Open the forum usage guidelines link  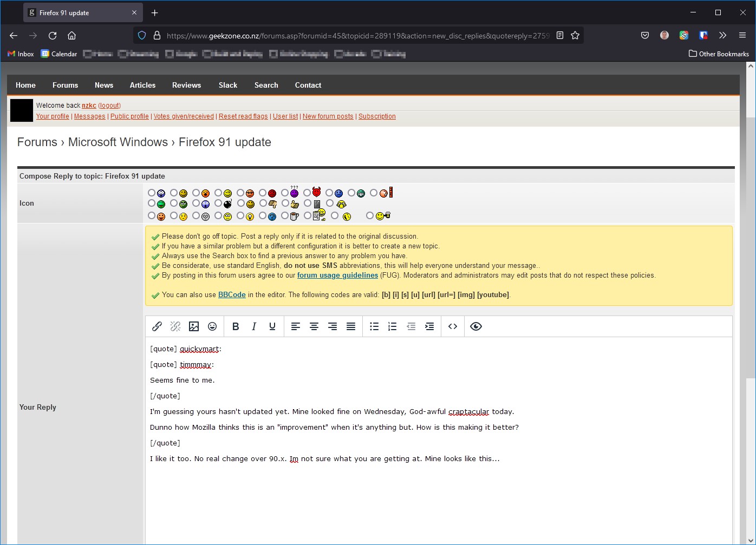[337, 275]
